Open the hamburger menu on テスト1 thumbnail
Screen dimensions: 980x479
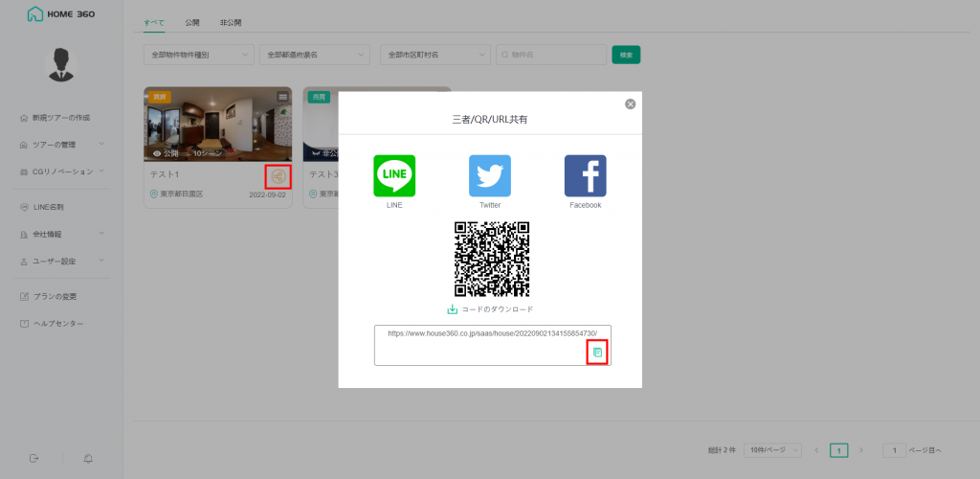point(282,96)
